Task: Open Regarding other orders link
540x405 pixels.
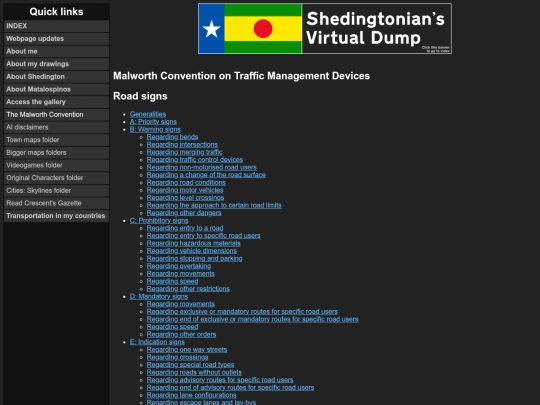Action: (181, 334)
